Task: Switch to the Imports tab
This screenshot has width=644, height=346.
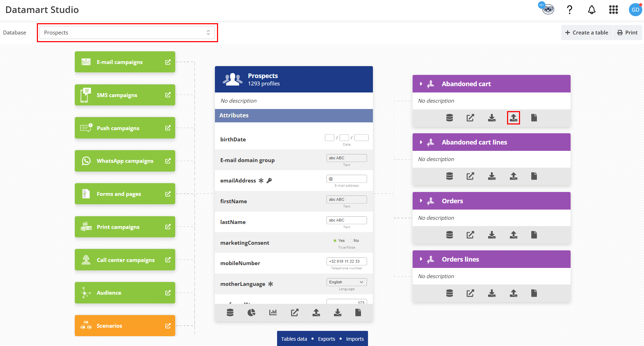Action: click(x=355, y=339)
